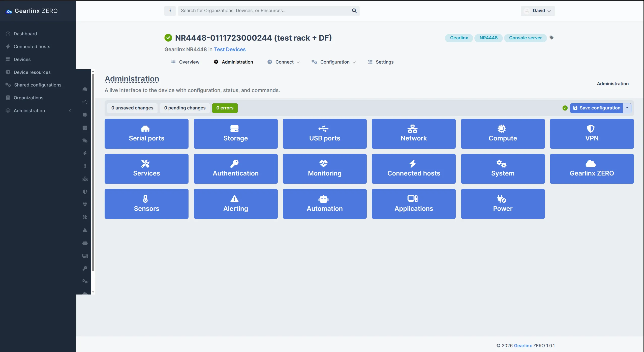
Task: Open the Power tile
Action: click(x=503, y=204)
